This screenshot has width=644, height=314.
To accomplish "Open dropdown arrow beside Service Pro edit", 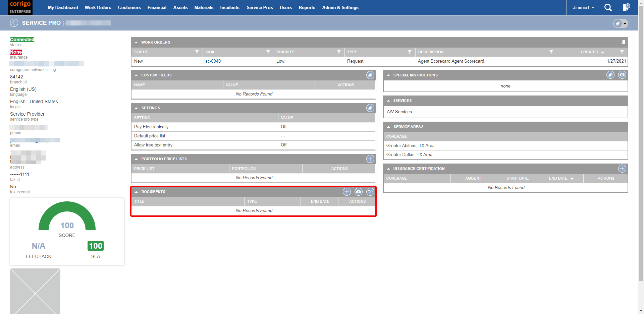I will [625, 23].
